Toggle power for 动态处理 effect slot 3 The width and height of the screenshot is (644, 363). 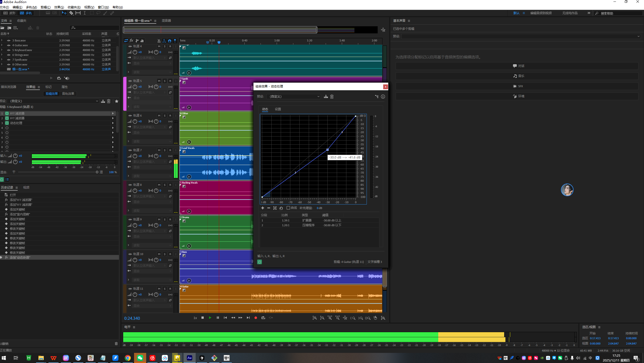(x=7, y=123)
